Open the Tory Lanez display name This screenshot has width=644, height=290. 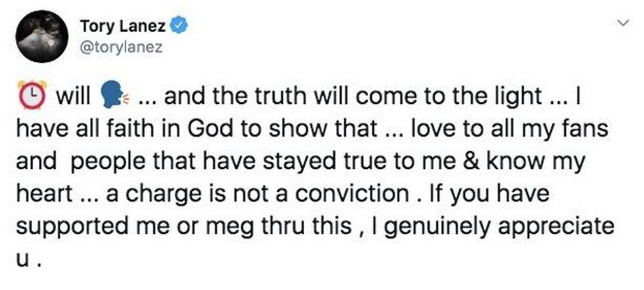(x=124, y=26)
